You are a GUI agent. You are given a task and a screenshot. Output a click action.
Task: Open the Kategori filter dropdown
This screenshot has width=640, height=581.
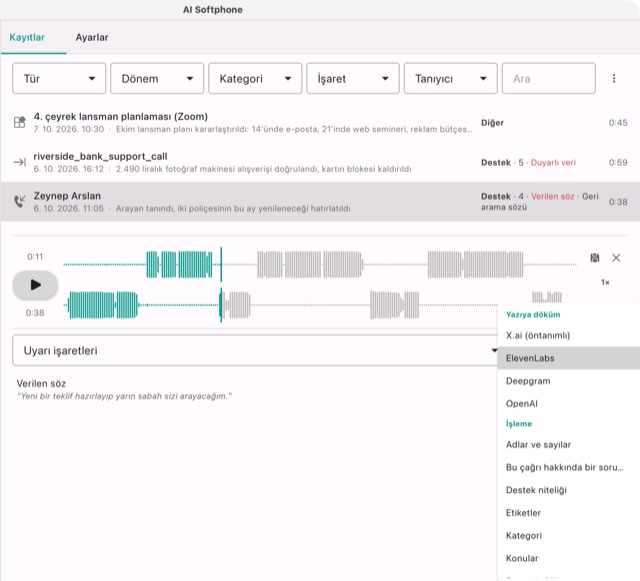[x=255, y=78]
